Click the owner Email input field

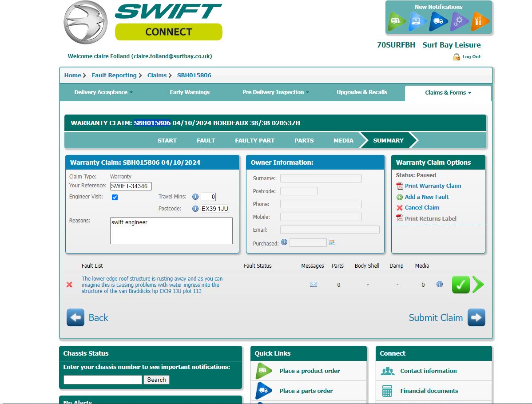tap(330, 230)
